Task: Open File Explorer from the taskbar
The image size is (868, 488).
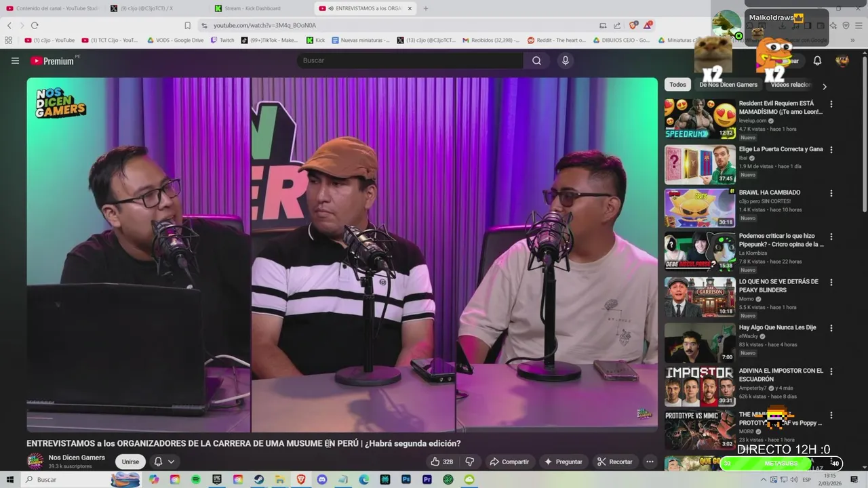Action: point(280,480)
